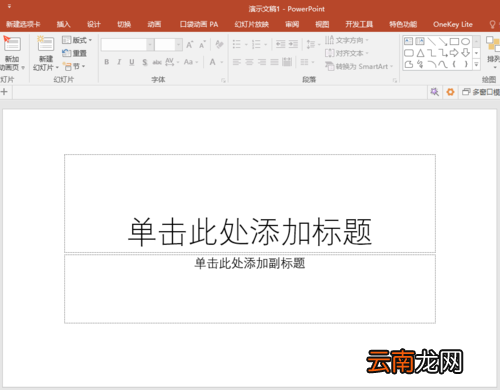Select the rectangle shape

(454, 41)
